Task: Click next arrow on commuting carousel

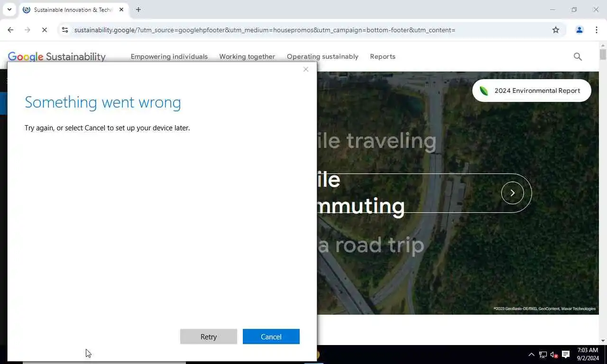Action: coord(513,193)
